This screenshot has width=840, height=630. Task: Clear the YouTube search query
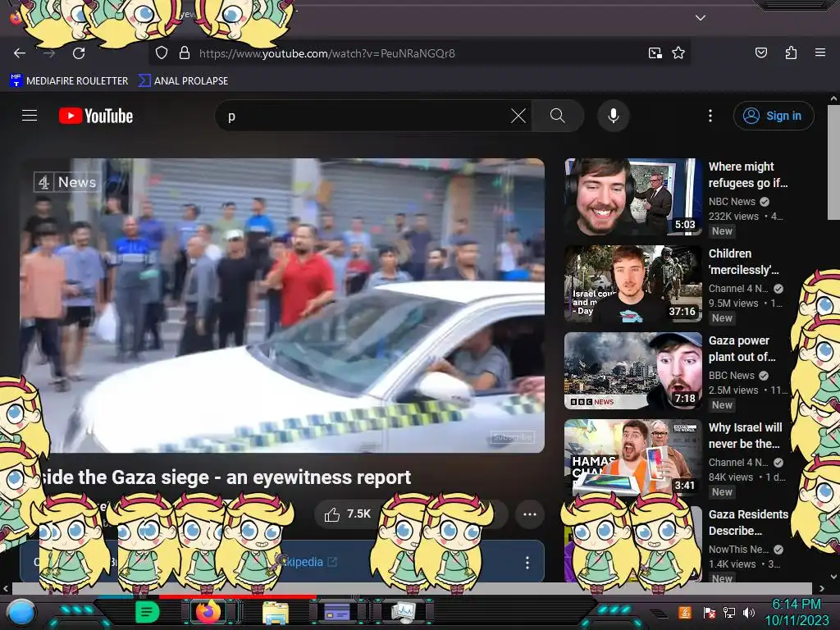(518, 116)
